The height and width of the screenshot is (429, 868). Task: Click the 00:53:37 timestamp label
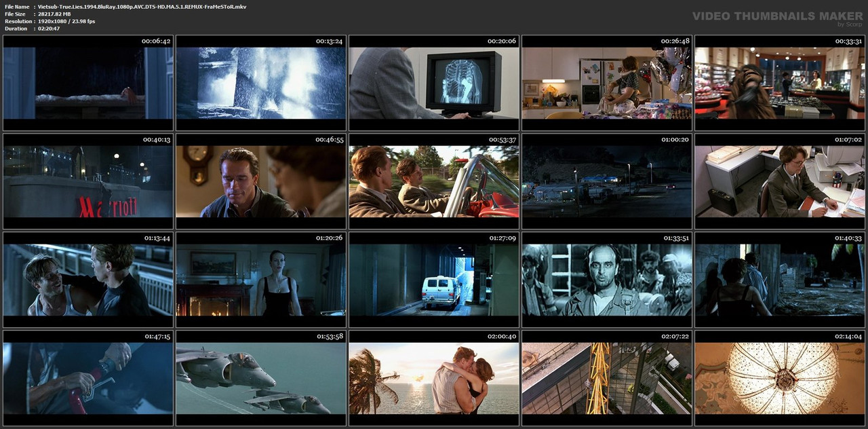point(502,140)
